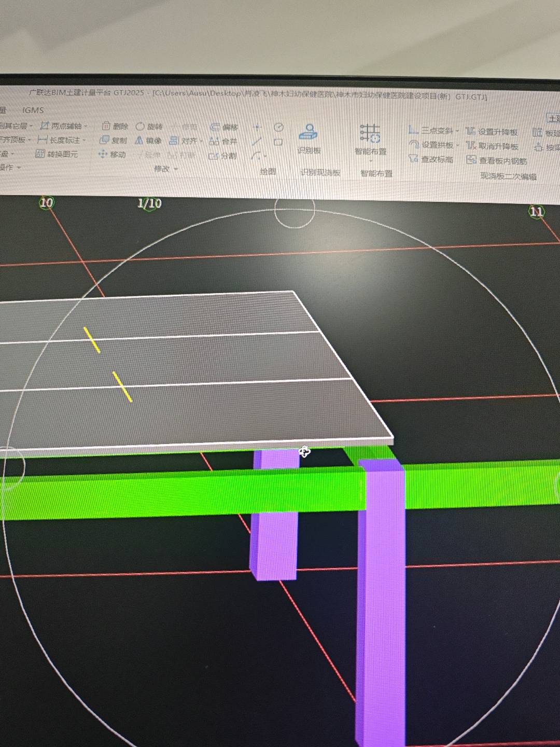This screenshot has height=747, width=560.
Task: Select the green beam
Action: click(x=181, y=493)
